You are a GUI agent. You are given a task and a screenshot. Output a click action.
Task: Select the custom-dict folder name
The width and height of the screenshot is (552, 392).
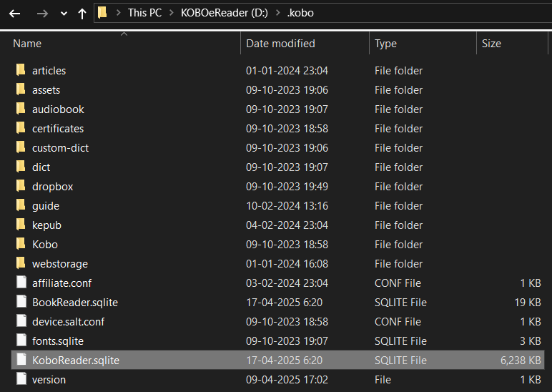click(60, 148)
